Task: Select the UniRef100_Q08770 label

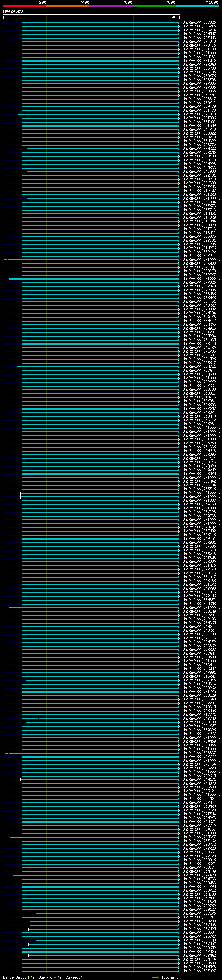Action: (199, 145)
